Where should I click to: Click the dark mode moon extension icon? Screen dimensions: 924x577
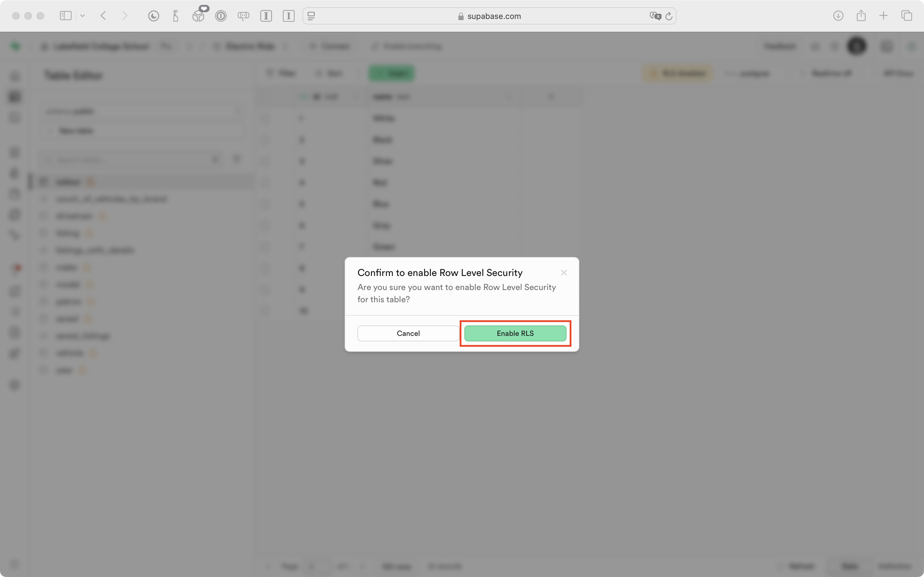153,16
